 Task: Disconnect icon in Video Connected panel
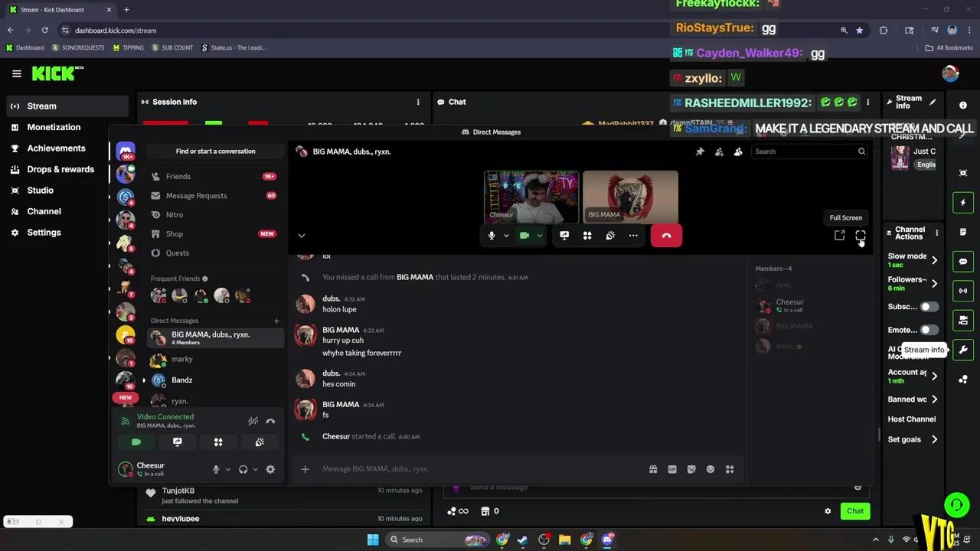(x=270, y=421)
